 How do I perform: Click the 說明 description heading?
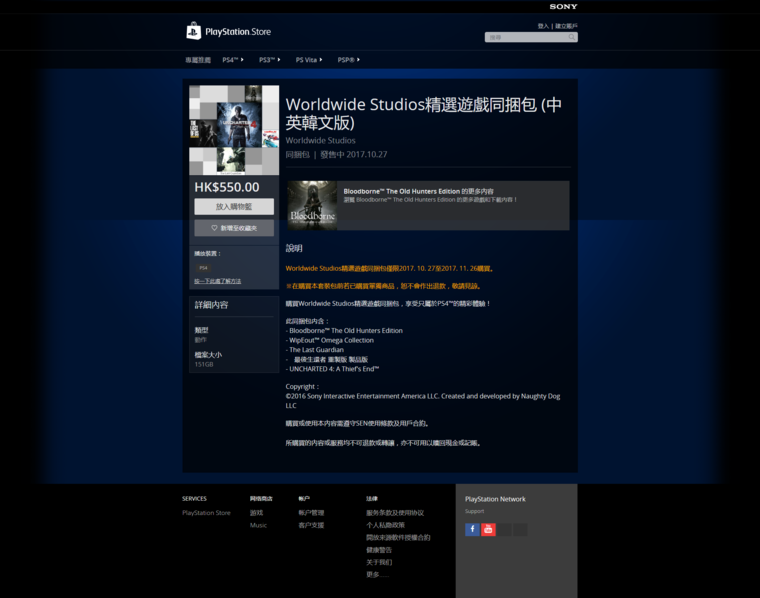[x=294, y=249]
